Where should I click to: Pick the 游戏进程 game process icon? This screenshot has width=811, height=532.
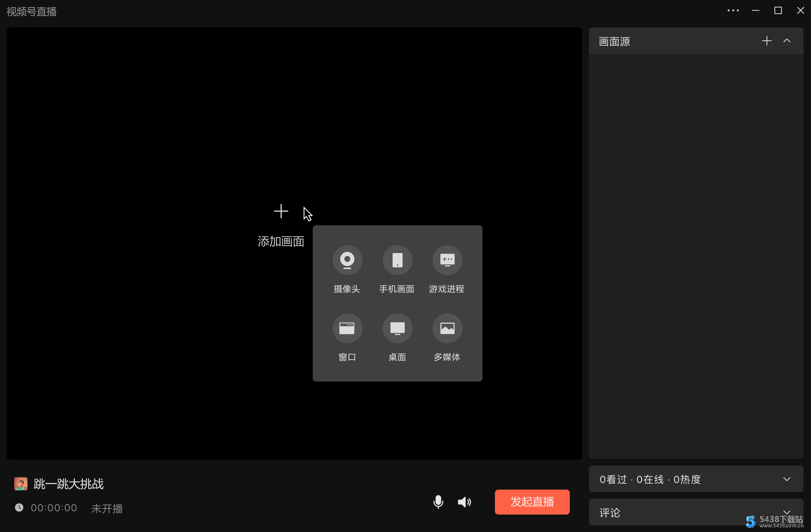[x=447, y=260]
